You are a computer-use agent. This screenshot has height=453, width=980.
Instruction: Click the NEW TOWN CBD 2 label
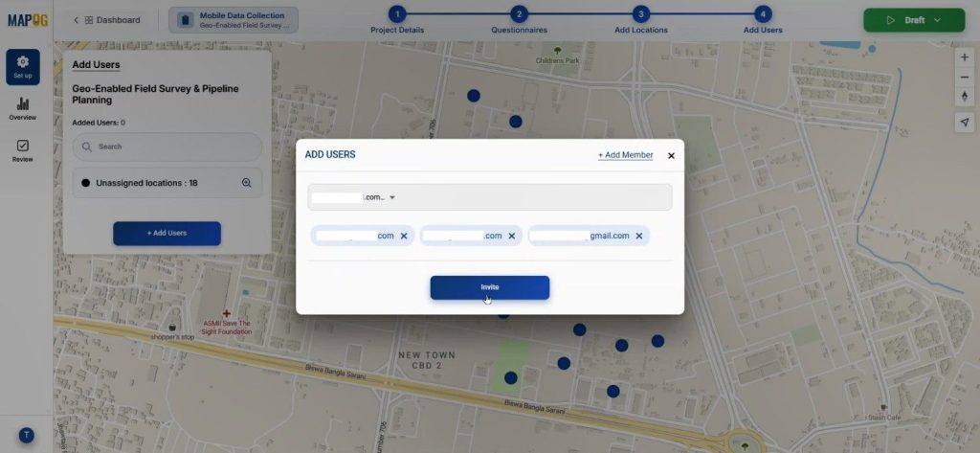pyautogui.click(x=427, y=360)
